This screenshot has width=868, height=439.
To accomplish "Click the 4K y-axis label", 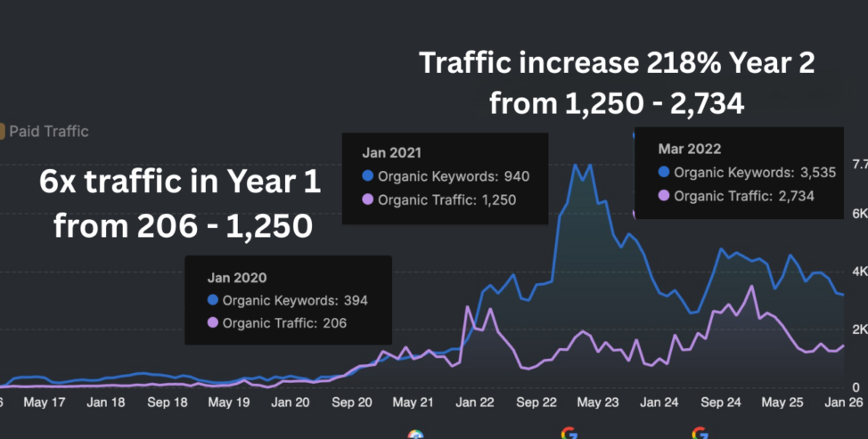I will pyautogui.click(x=860, y=272).
